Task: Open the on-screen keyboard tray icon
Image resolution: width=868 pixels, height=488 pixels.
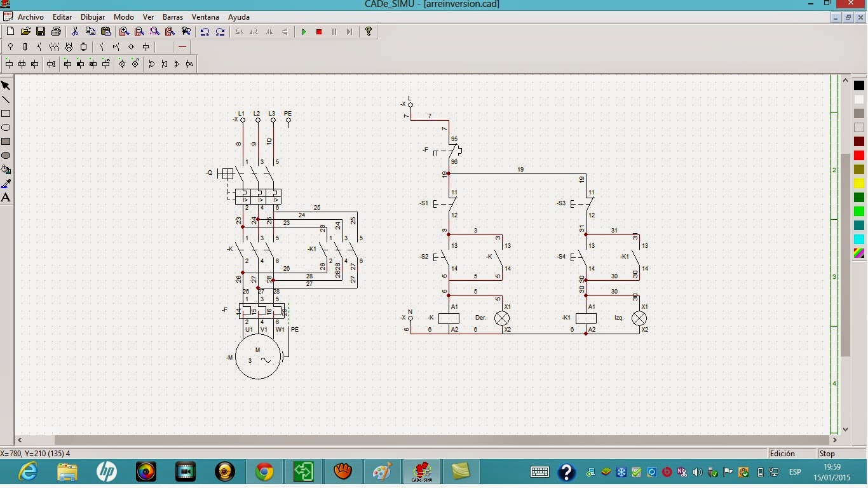Action: coord(539,472)
